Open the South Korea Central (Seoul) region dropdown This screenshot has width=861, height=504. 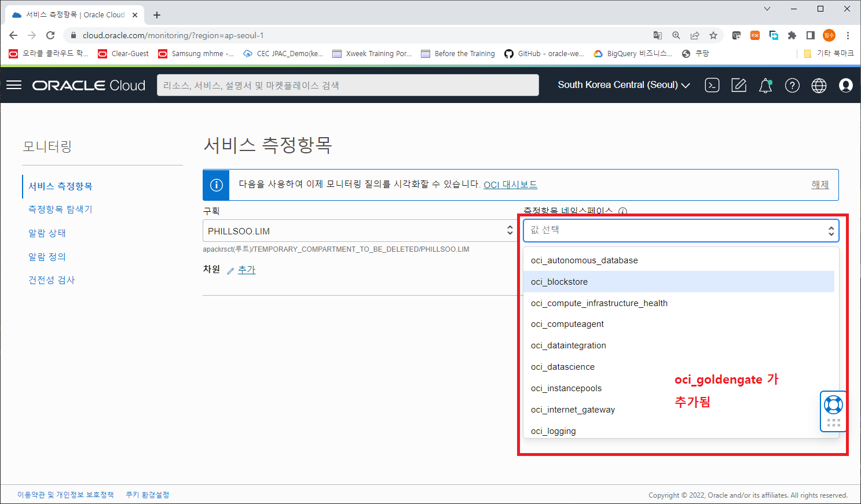tap(624, 85)
